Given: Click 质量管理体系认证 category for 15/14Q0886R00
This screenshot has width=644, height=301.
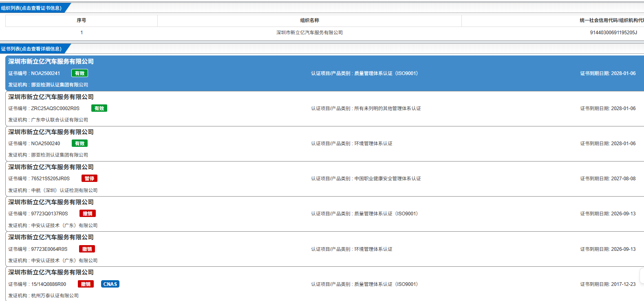Looking at the screenshot, I should pyautogui.click(x=386, y=284).
